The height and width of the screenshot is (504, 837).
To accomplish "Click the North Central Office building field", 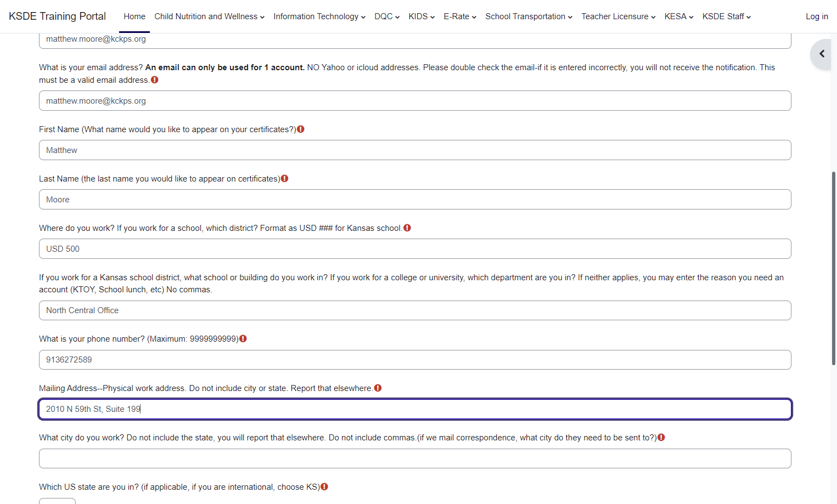I will [415, 310].
